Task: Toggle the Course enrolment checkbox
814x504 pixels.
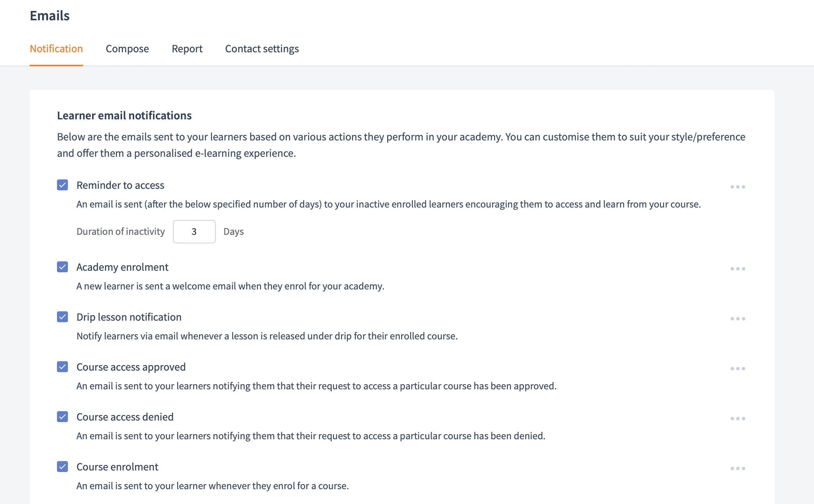Action: [62, 467]
